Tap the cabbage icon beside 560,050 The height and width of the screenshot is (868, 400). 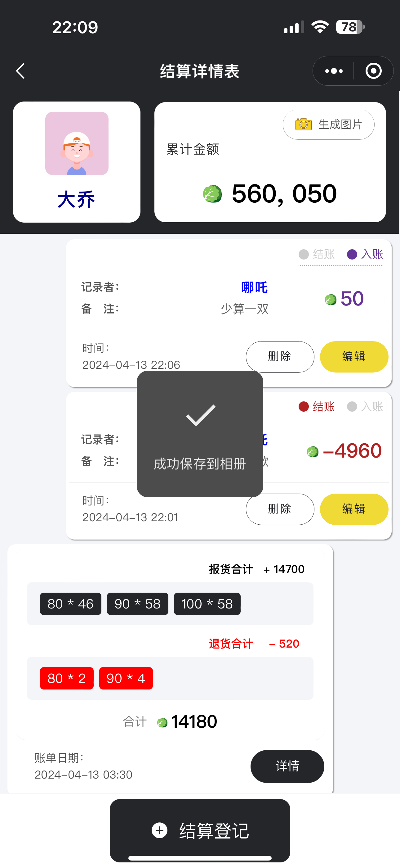coord(212,194)
